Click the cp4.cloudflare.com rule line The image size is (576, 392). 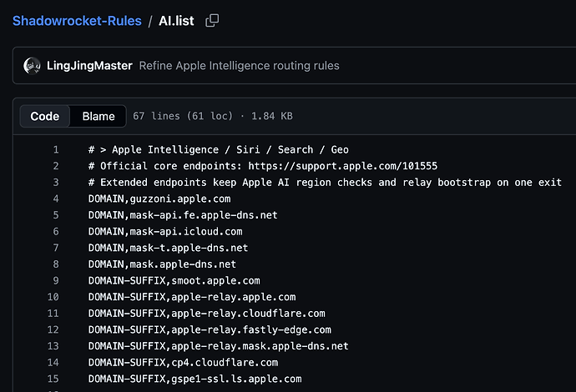tap(183, 363)
